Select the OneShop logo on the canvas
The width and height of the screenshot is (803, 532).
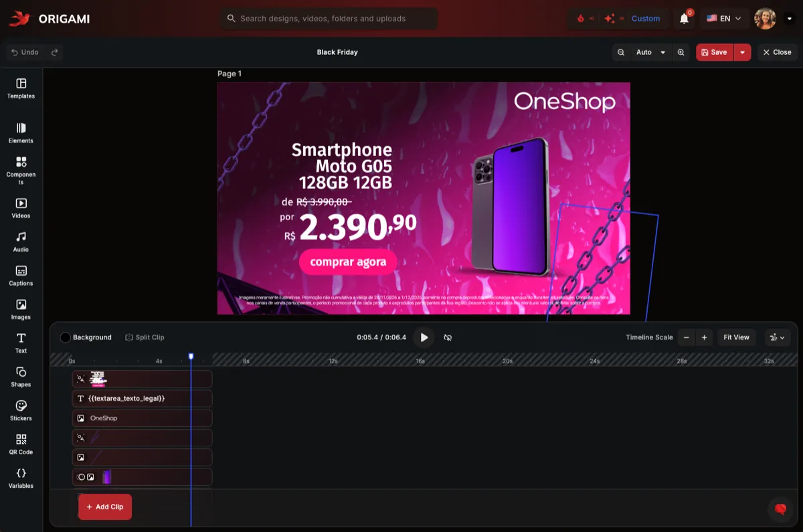tap(564, 102)
